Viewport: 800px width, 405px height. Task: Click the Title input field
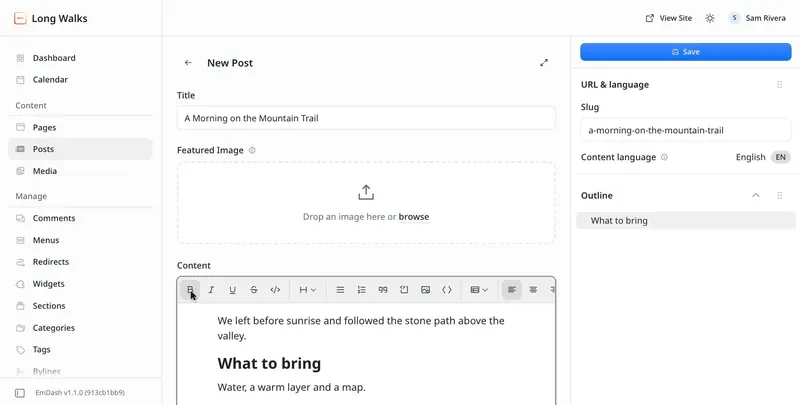[366, 118]
